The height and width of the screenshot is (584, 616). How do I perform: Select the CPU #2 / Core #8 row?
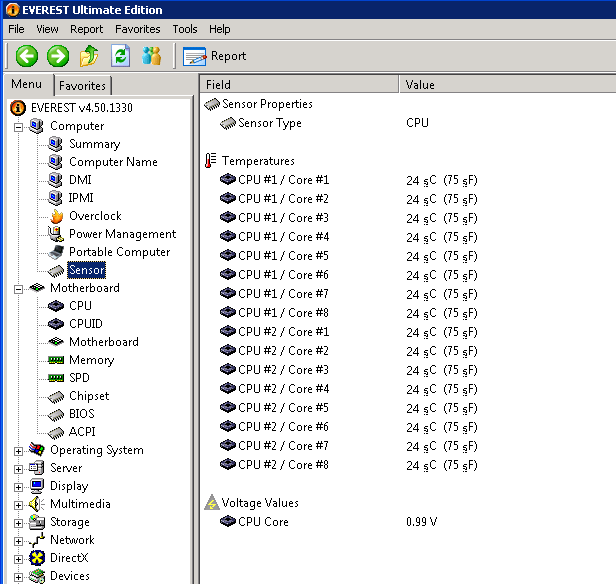click(409, 465)
